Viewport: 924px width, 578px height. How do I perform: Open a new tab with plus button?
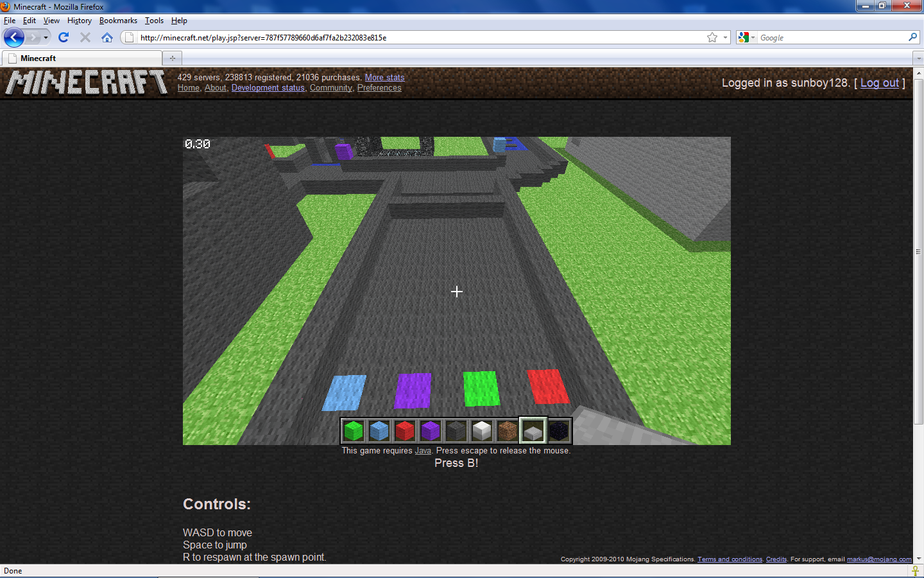pyautogui.click(x=172, y=58)
